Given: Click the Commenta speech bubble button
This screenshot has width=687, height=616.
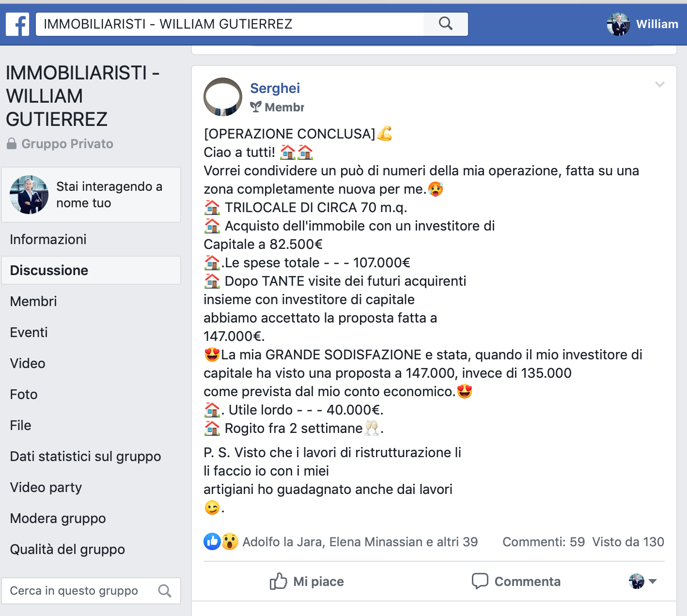Looking at the screenshot, I should click(x=516, y=581).
